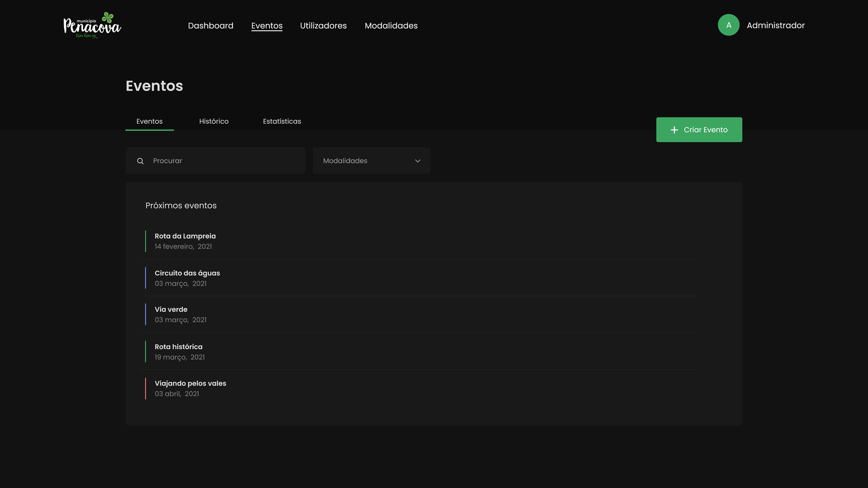Click the Penacova municipality logo
This screenshot has width=868, height=488.
coord(92,25)
